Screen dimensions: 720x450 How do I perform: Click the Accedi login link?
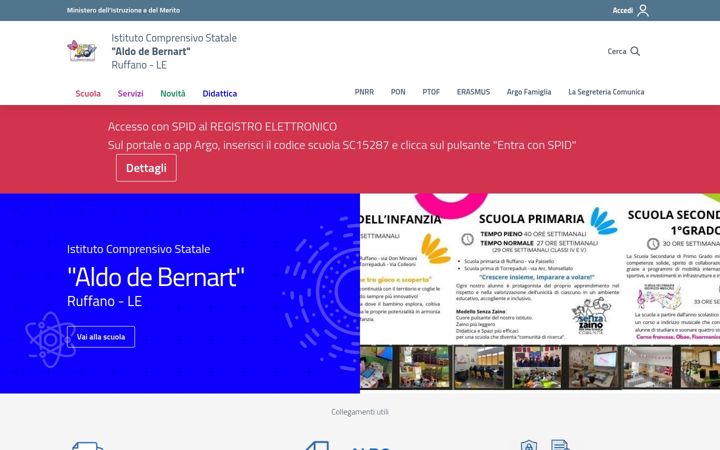[x=622, y=10]
